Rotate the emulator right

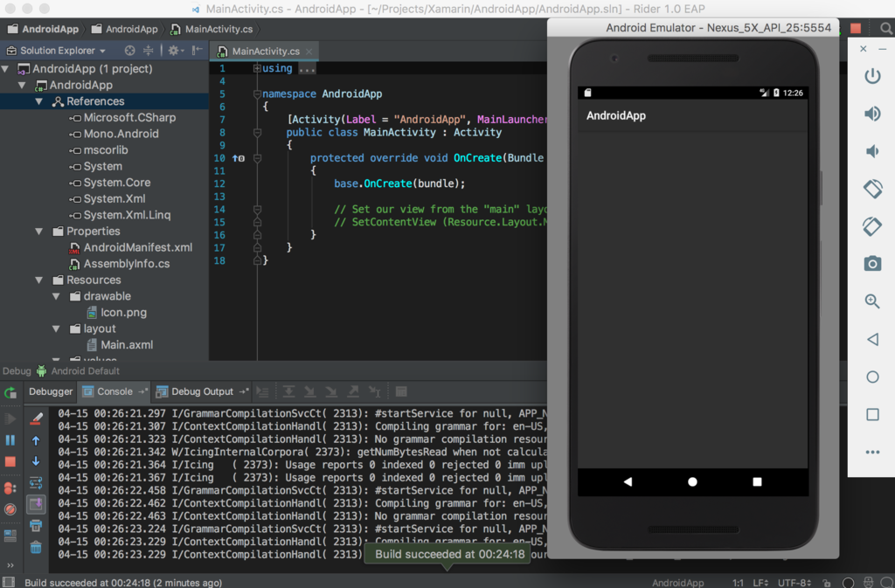[x=872, y=226]
